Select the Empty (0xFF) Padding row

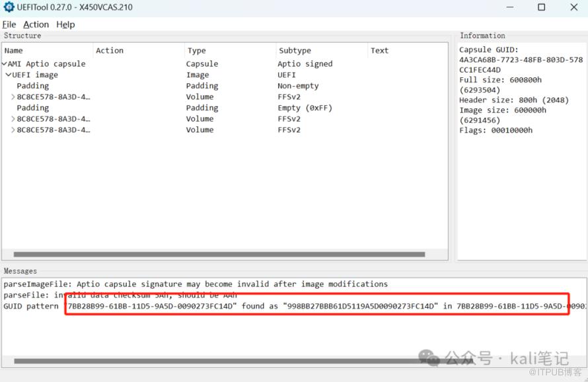pos(33,108)
